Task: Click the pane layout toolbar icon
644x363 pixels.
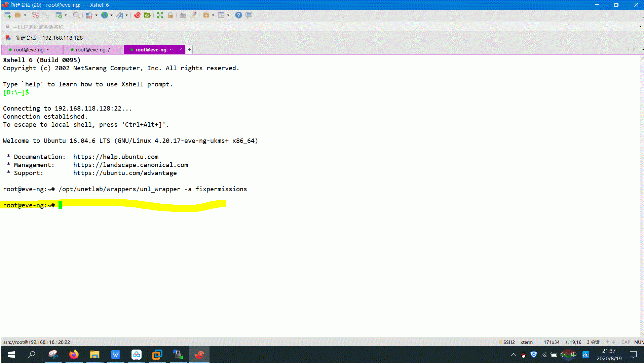Action: 221,15
